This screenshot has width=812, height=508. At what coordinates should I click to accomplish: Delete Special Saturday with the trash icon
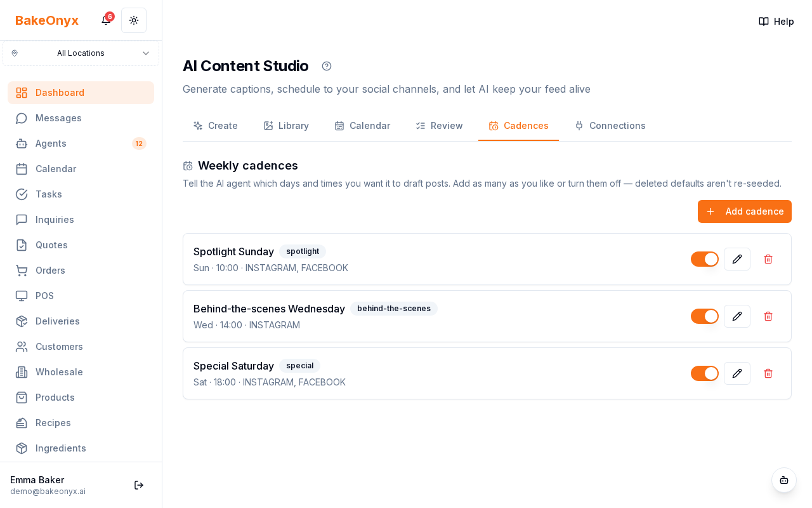pyautogui.click(x=768, y=373)
